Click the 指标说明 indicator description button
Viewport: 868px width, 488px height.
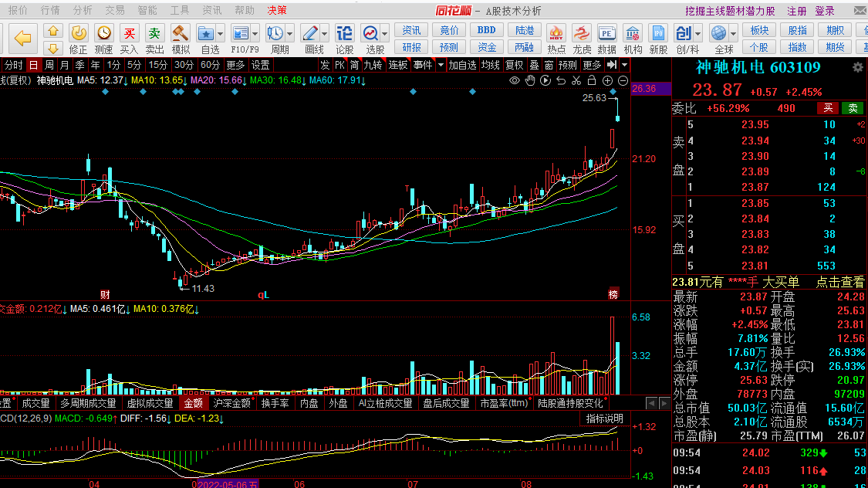click(x=604, y=419)
